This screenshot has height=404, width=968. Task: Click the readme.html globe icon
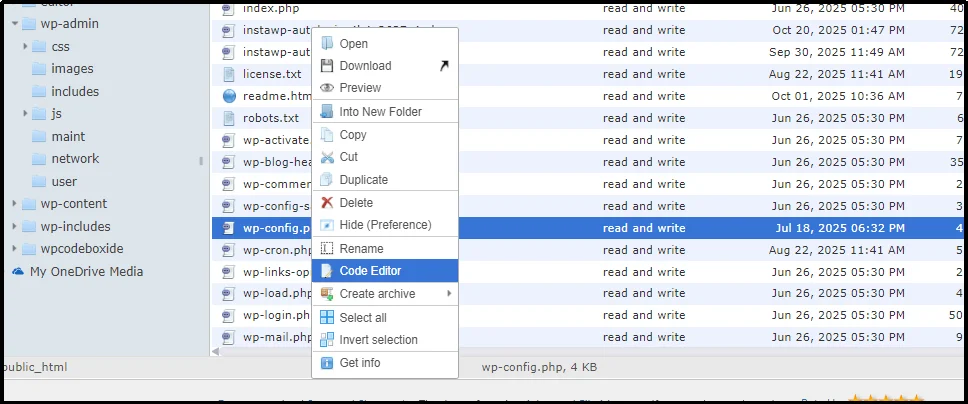click(228, 96)
